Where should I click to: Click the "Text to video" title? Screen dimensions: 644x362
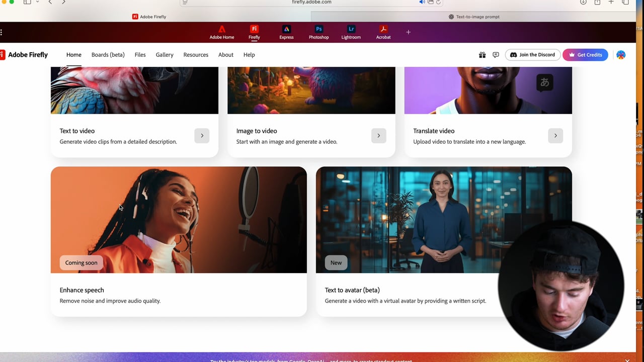(x=77, y=131)
